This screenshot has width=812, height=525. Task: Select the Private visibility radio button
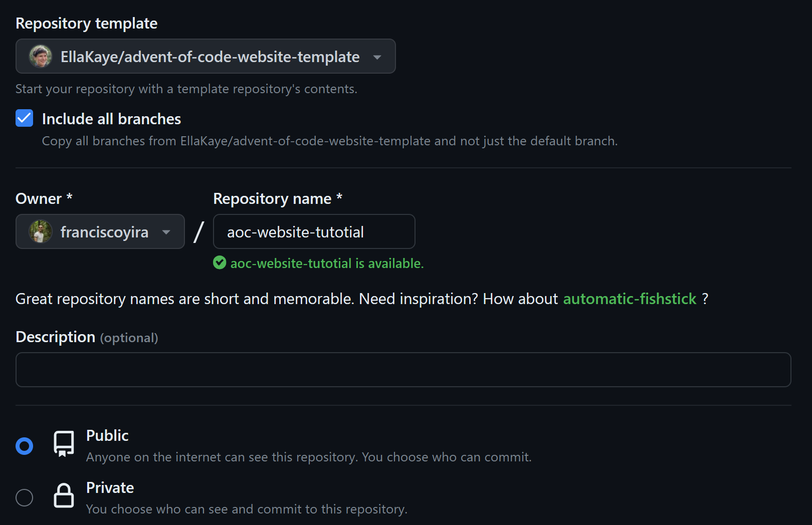point(25,497)
